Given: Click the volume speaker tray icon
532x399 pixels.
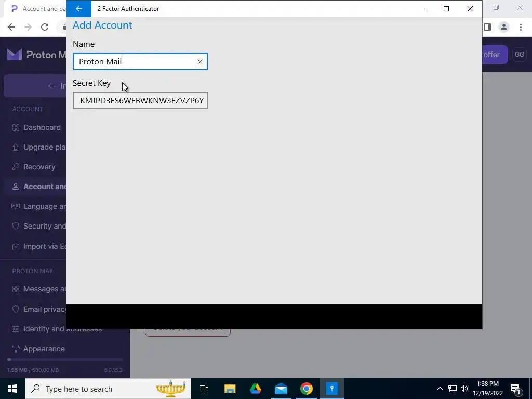Looking at the screenshot, I should click(464, 389).
